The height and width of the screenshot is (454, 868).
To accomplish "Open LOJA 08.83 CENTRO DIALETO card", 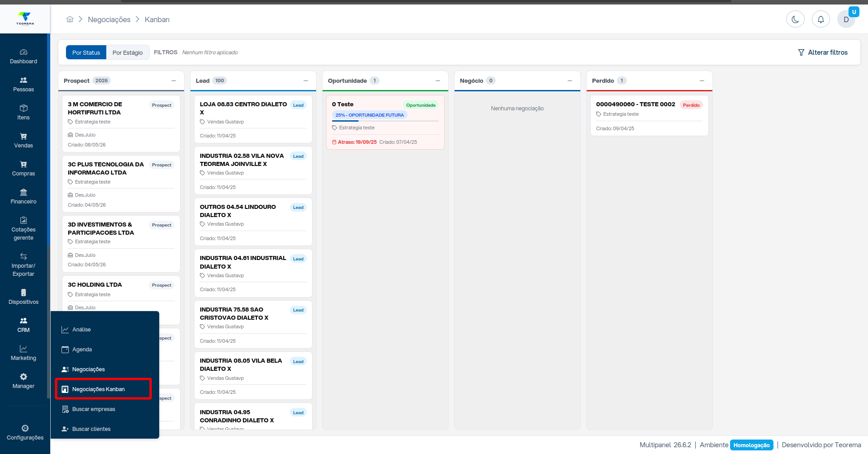I will click(x=253, y=119).
